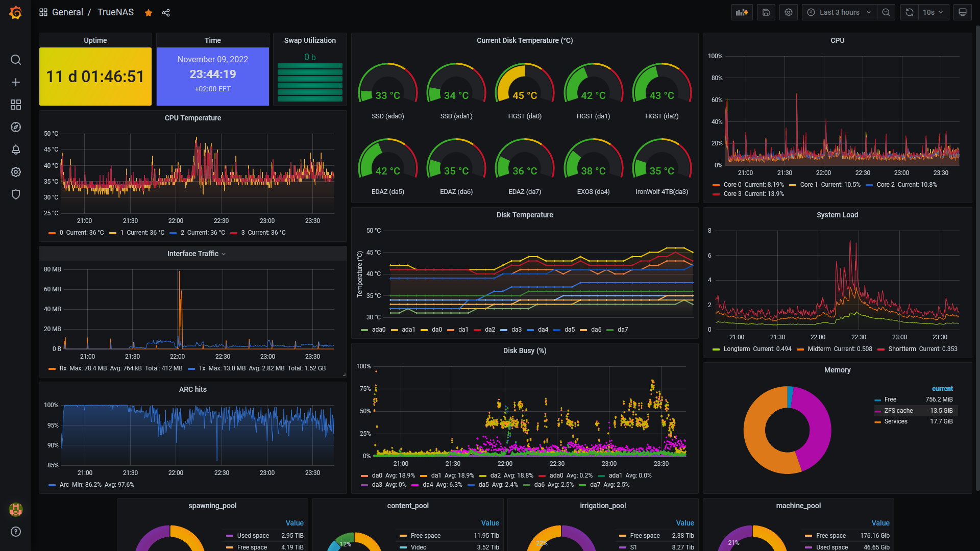Share dashboard via share icon
Screen dimensions: 980x551
coord(166,13)
